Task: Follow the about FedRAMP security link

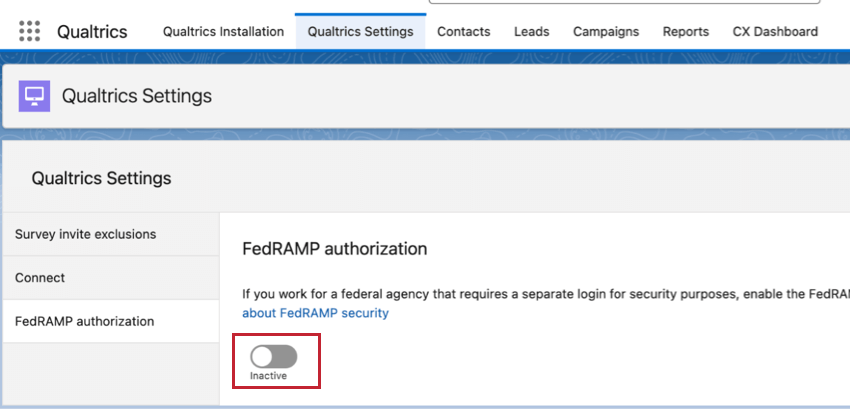Action: tap(316, 313)
